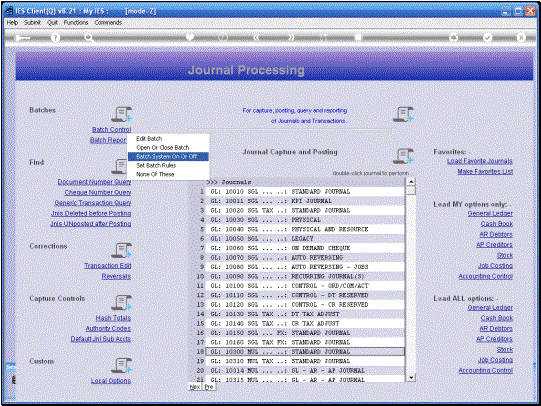541x406 pixels.
Task: Click the Batches section document icon
Action: [x=121, y=114]
